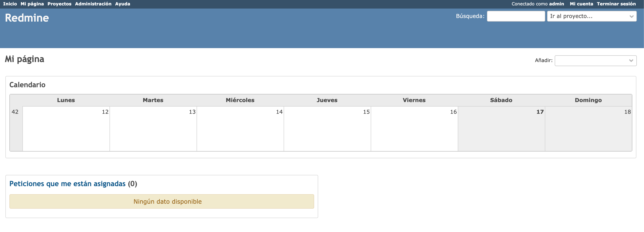Click Terminar sesión to log out
This screenshot has width=644, height=232.
tap(616, 4)
